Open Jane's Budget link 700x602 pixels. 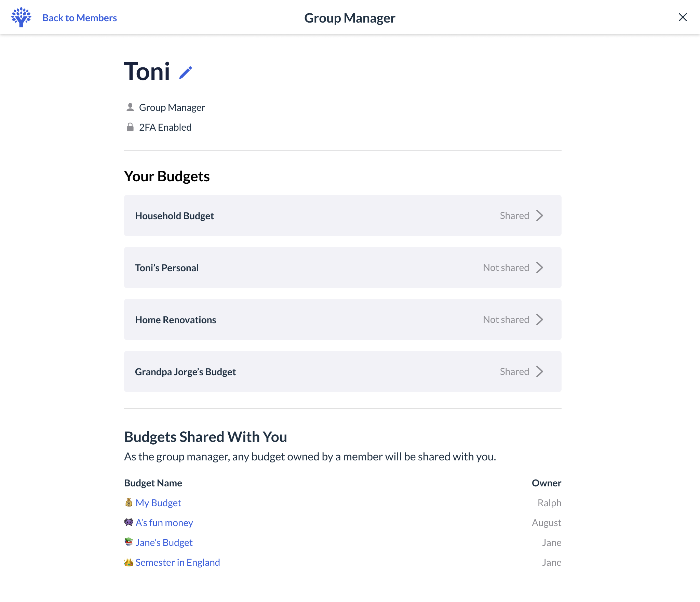(164, 542)
